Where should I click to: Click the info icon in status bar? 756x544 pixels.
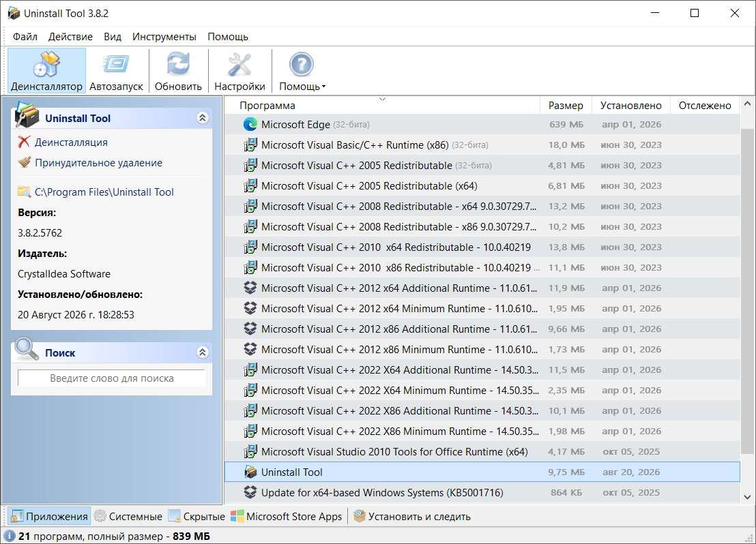pyautogui.click(x=9, y=536)
